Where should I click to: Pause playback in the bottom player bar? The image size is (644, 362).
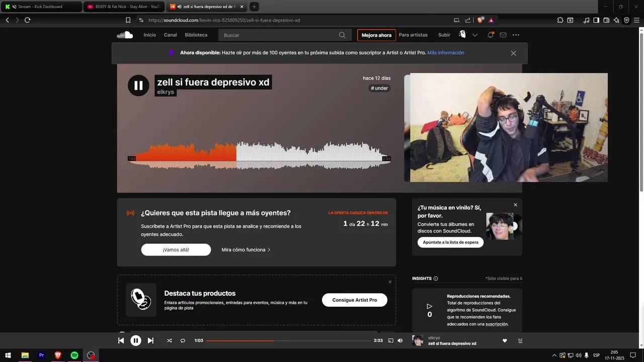(136, 340)
